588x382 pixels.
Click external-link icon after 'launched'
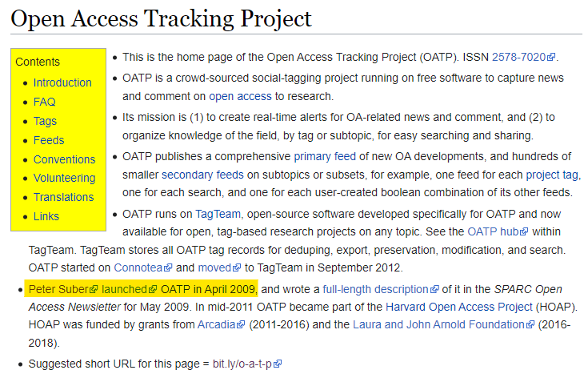[152, 290]
